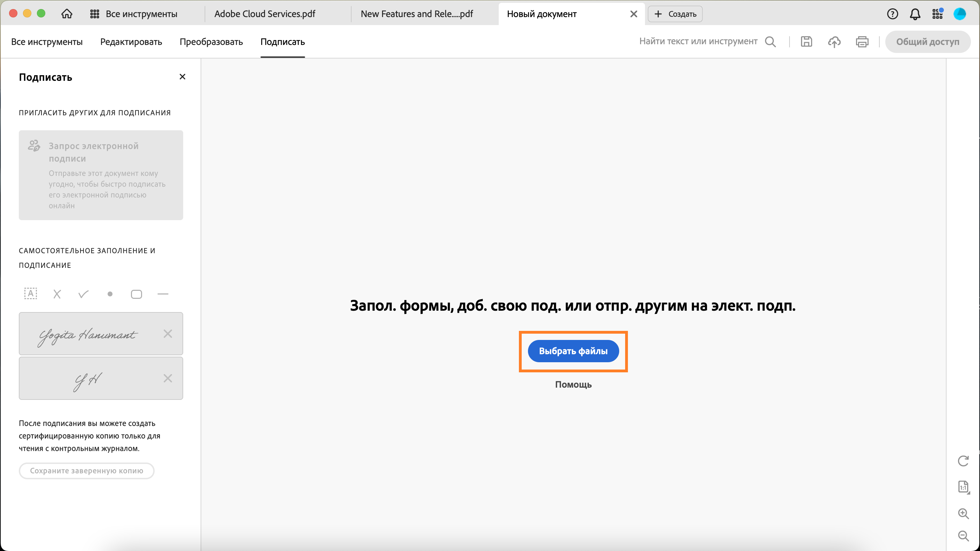The width and height of the screenshot is (980, 551).
Task: Select the rounded rectangle fill tool
Action: (136, 294)
